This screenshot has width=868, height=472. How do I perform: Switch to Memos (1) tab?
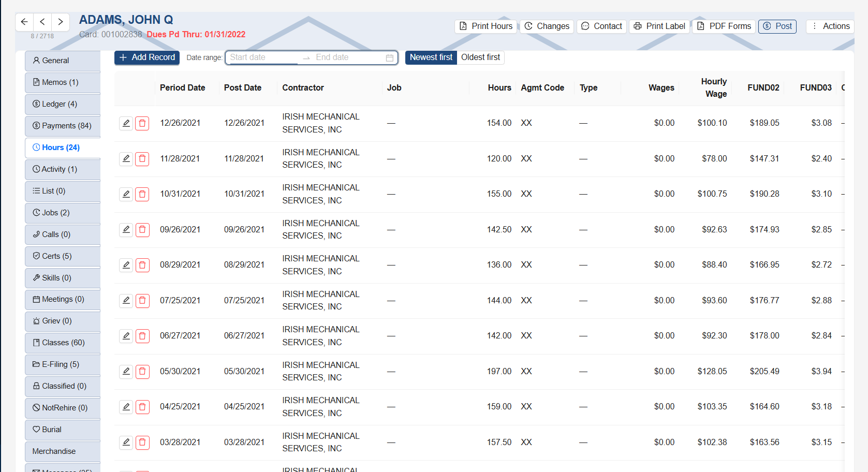(63, 82)
